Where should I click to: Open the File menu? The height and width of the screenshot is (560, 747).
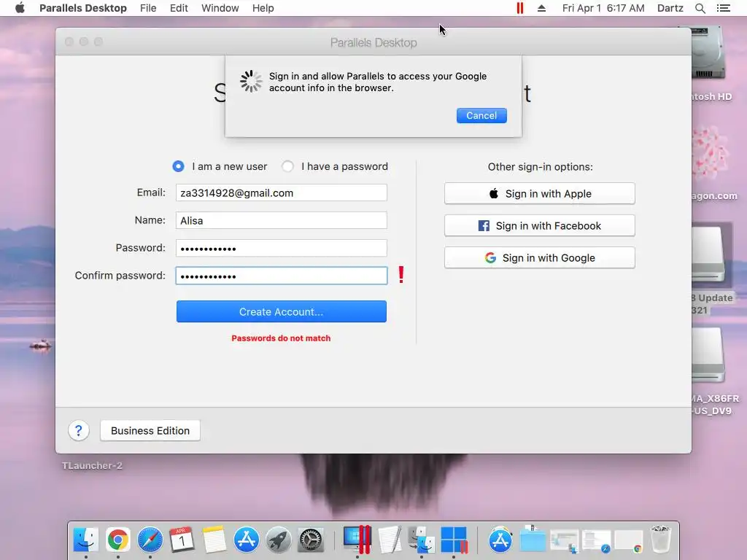148,8
